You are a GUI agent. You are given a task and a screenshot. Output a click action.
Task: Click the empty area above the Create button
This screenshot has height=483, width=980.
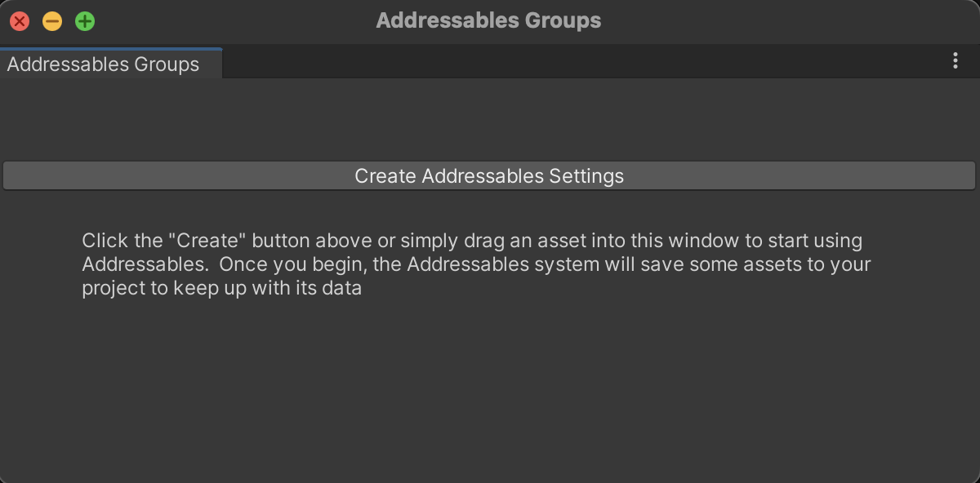tap(490, 119)
